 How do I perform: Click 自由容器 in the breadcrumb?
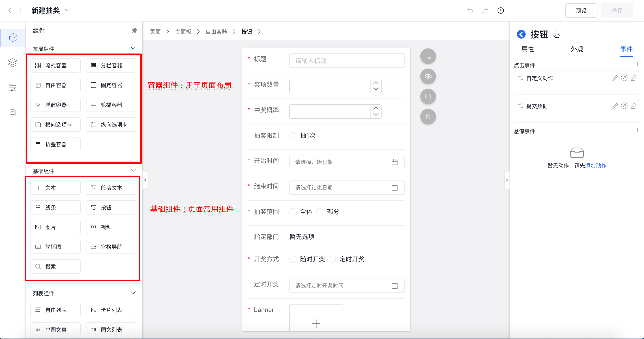coord(216,32)
